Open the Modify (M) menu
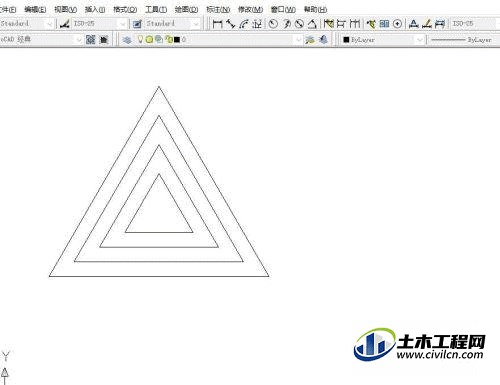The width and height of the screenshot is (500, 385). pos(250,9)
